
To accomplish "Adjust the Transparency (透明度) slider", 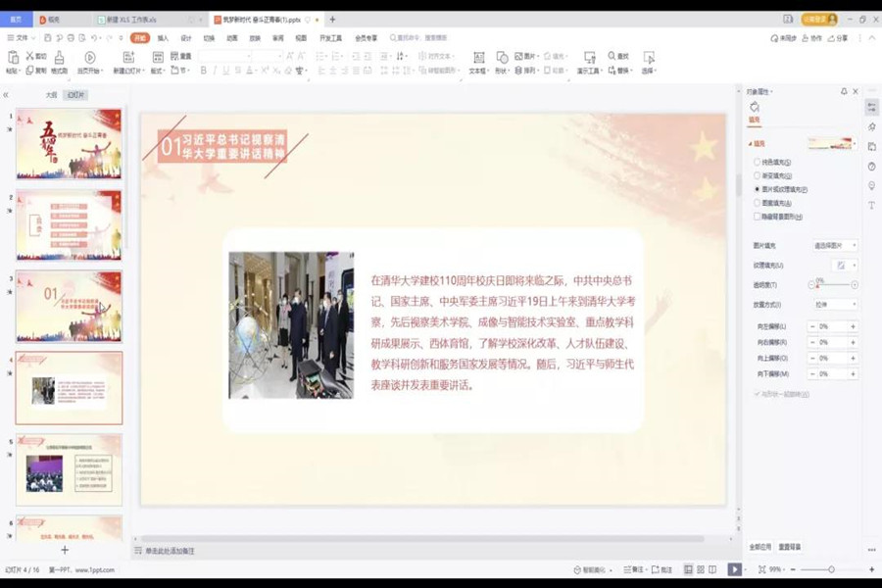I will point(815,285).
